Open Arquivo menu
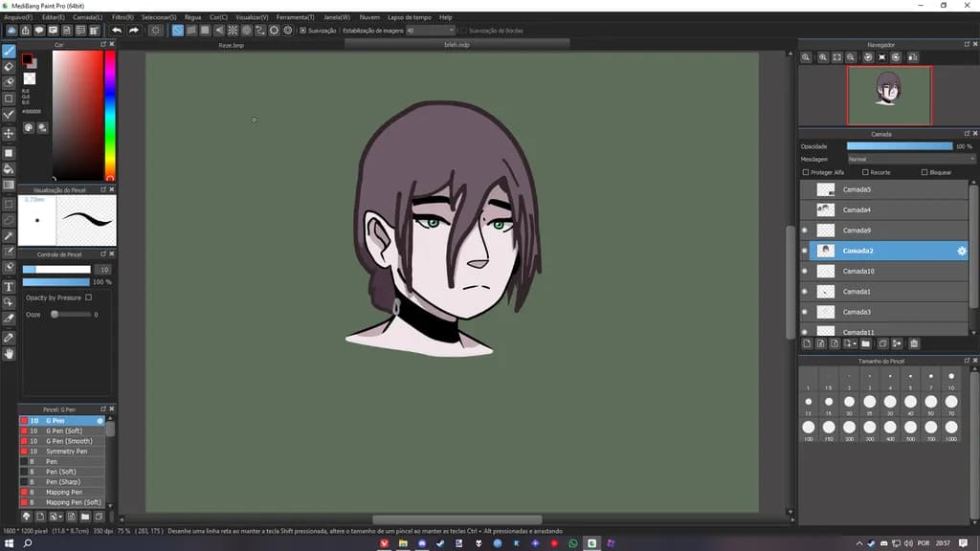The height and width of the screenshot is (551, 980). tap(18, 17)
